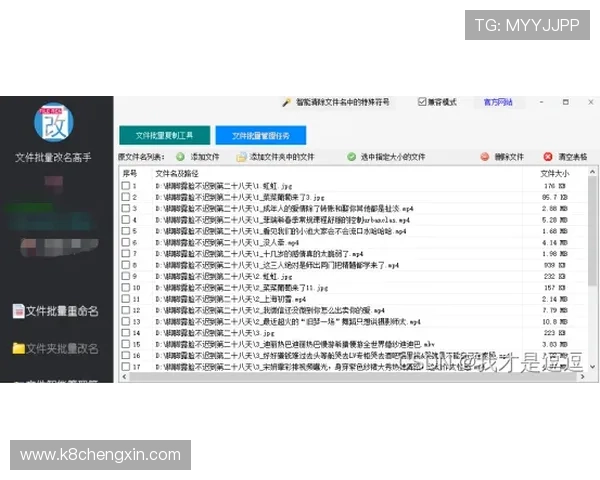The height and width of the screenshot is (480, 600).
Task: Maximize the application window
Action: click(566, 102)
